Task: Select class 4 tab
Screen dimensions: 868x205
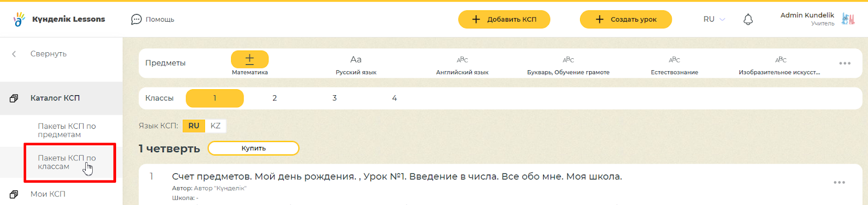Action: pos(394,98)
